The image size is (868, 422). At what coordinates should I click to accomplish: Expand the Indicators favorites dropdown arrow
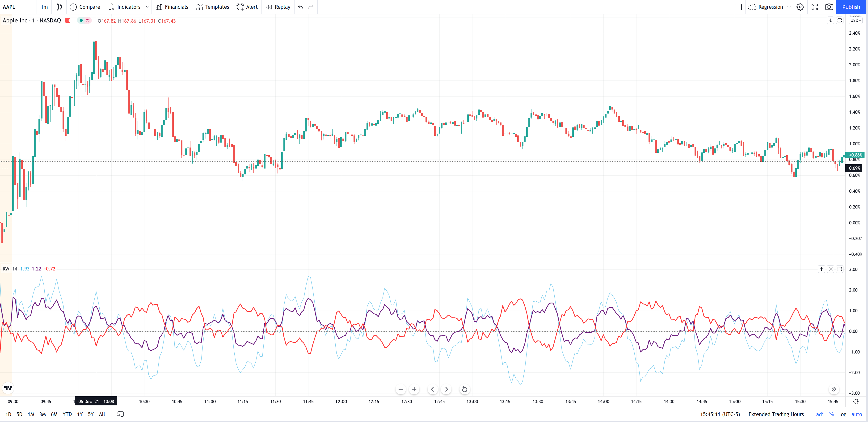[x=147, y=7]
